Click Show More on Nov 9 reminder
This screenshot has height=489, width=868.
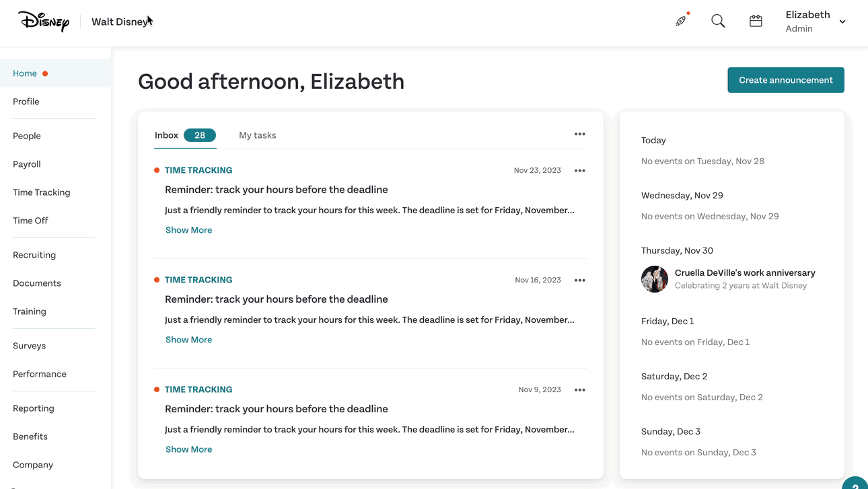[x=188, y=449]
